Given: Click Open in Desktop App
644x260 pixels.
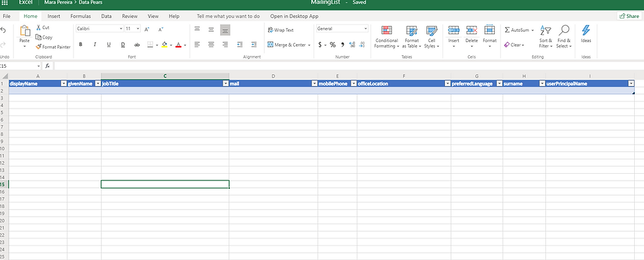Looking at the screenshot, I should tap(294, 16).
